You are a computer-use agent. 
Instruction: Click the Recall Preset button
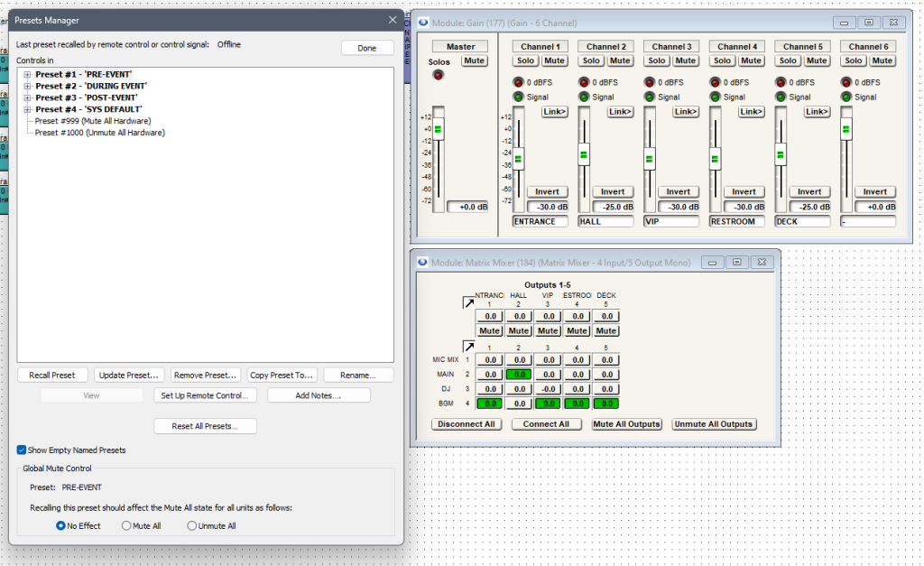[x=52, y=375]
